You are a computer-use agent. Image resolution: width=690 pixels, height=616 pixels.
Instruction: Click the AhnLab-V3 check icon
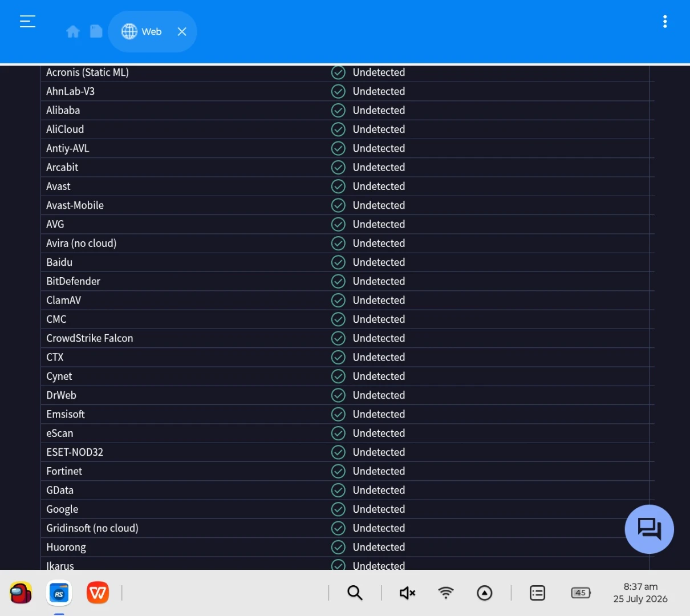338,91
